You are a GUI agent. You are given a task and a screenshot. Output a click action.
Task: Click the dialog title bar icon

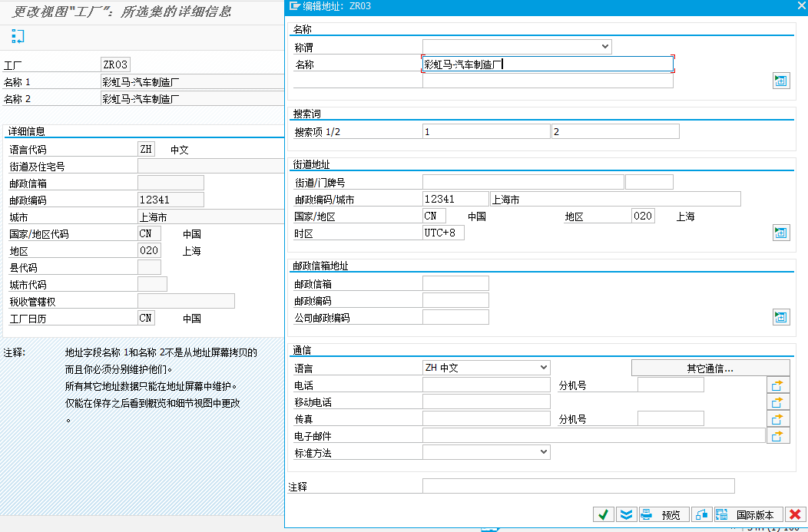(295, 6)
